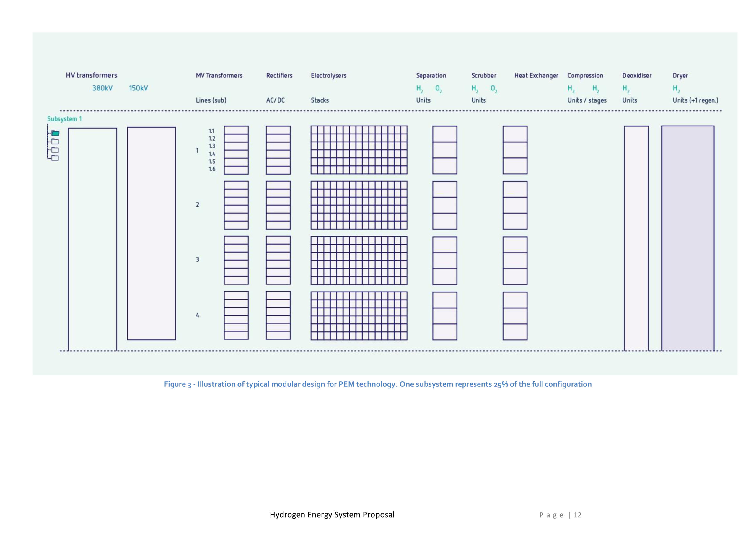Screen dimensions: 756x535
Task: Click the 150kV HV transformer box
Action: click(x=151, y=233)
